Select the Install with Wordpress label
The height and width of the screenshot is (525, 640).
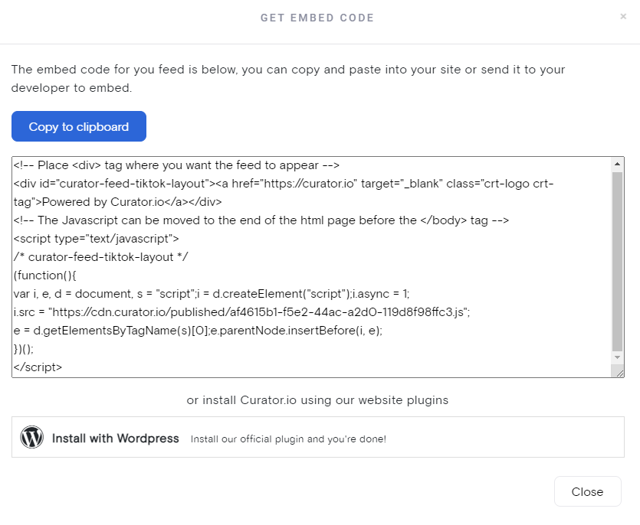[x=116, y=438]
